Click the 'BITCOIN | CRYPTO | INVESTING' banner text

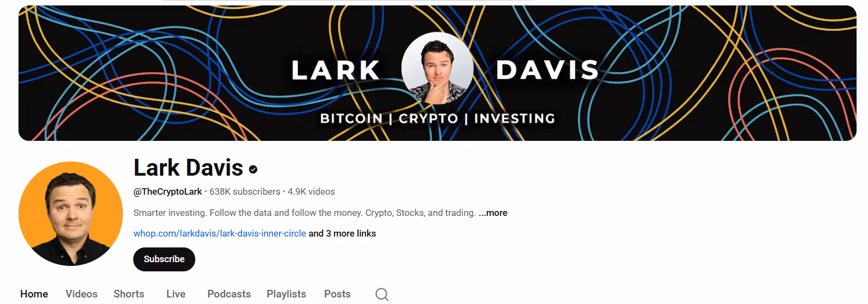coord(437,118)
